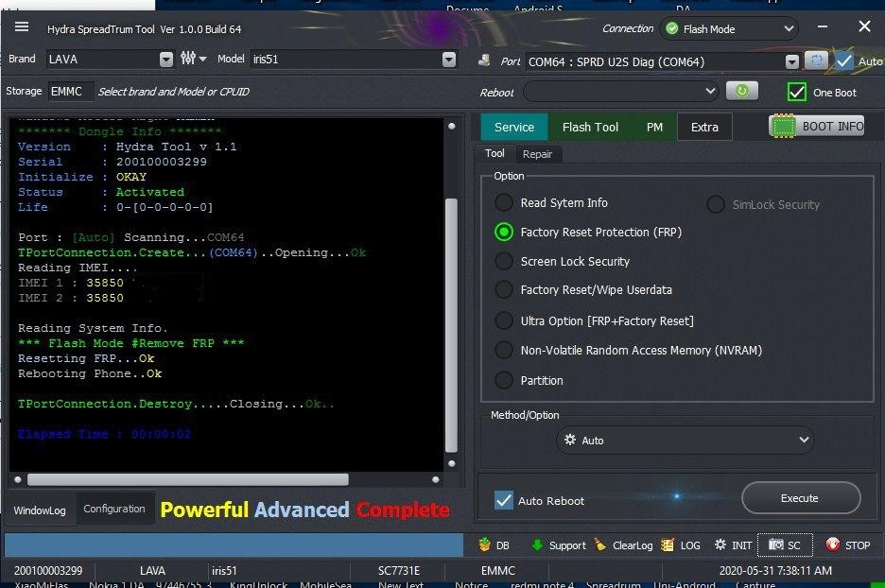885x588 pixels.
Task: Click the ClearLog broom icon
Action: 600,545
